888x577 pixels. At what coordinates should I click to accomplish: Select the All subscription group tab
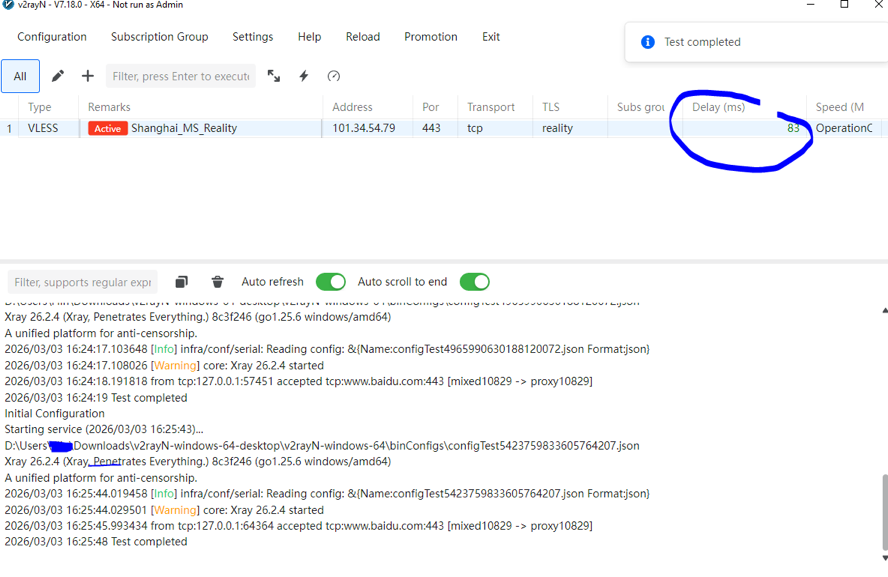pyautogui.click(x=20, y=76)
